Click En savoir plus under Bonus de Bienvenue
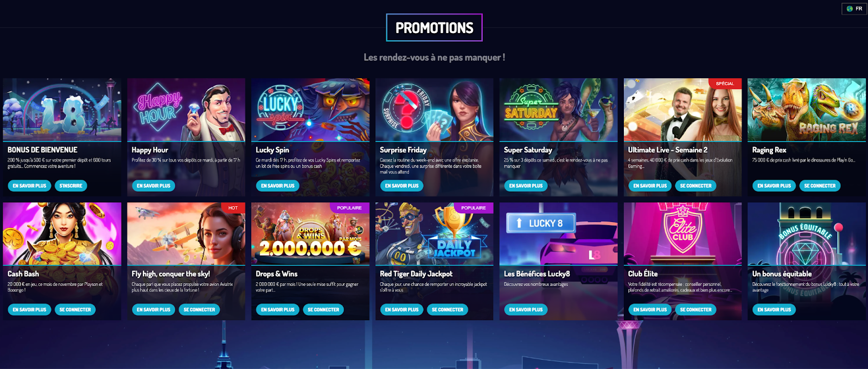The image size is (868, 369). click(x=29, y=186)
